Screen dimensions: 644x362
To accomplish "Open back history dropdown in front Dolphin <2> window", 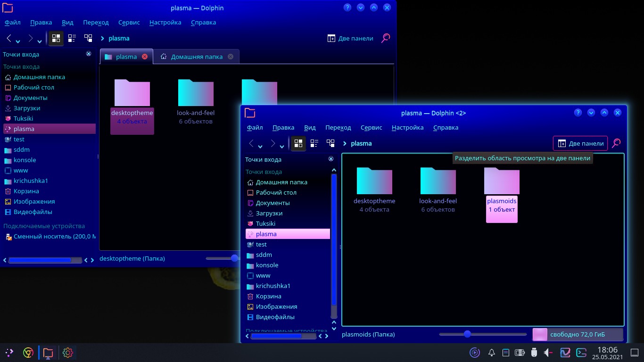I will (260, 147).
